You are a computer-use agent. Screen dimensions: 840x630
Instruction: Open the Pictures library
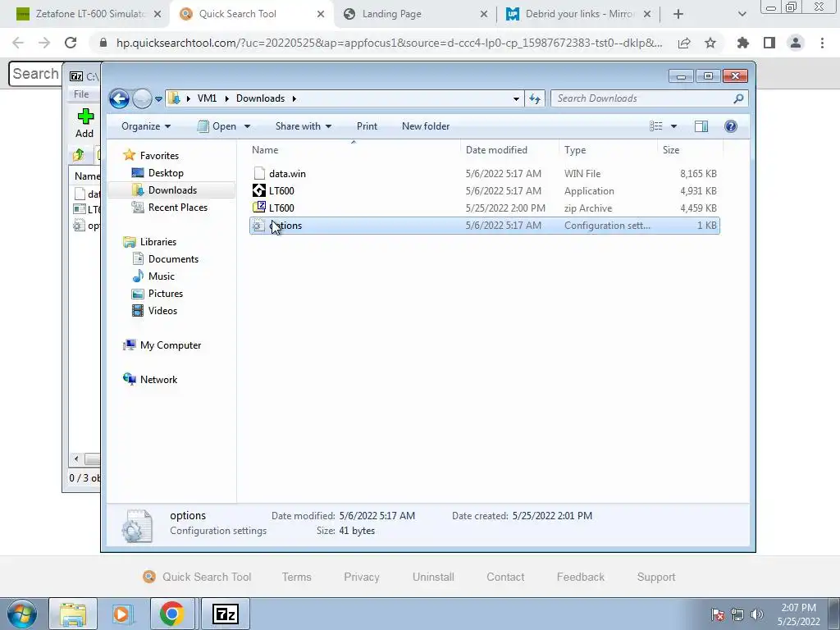click(x=166, y=294)
